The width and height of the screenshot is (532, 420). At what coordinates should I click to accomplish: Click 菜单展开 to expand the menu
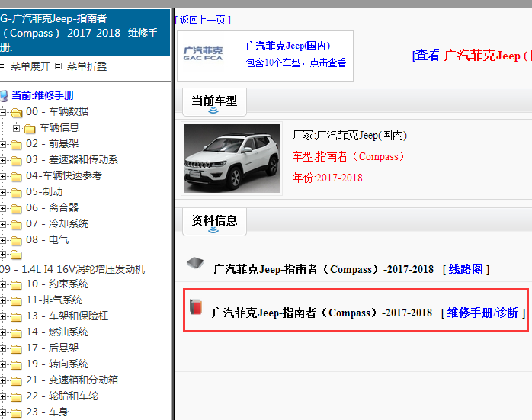coord(30,66)
